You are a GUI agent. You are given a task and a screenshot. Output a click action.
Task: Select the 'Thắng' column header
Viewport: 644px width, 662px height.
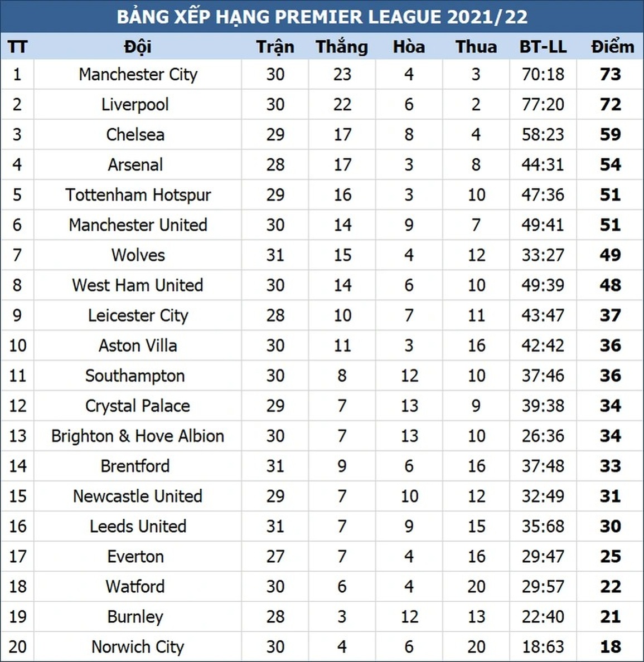coord(342,47)
